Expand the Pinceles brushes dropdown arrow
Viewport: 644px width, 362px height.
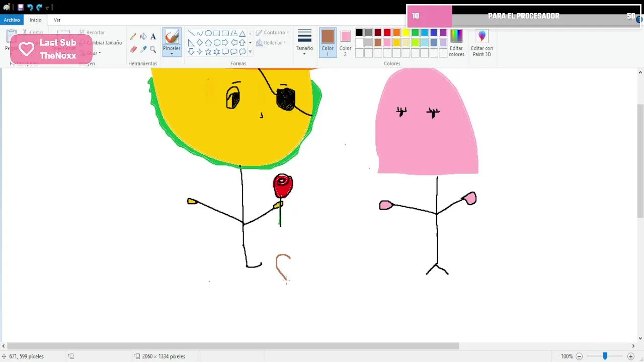(172, 54)
